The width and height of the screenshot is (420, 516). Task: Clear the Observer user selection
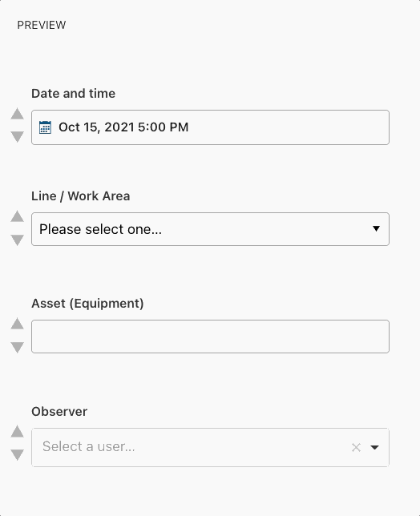(x=356, y=447)
